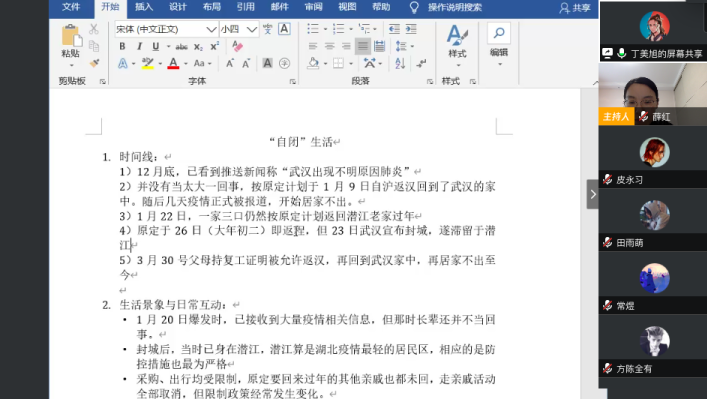Click the 共享 share button
The width and height of the screenshot is (707, 399).
click(575, 8)
